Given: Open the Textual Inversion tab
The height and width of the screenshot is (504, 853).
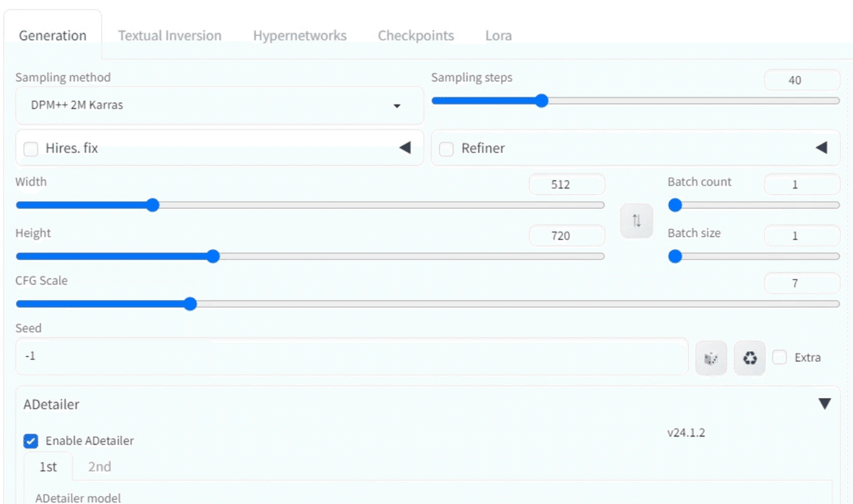Looking at the screenshot, I should click(170, 36).
